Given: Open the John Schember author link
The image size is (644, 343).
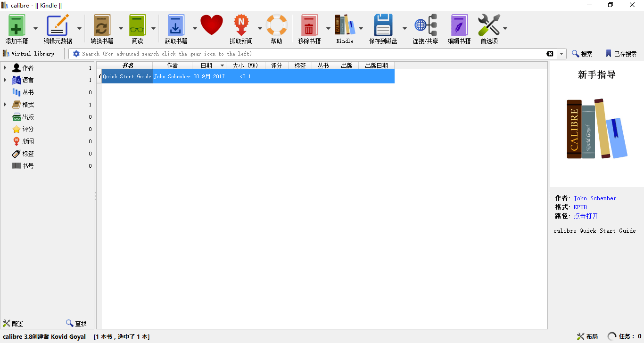Looking at the screenshot, I should coord(595,198).
